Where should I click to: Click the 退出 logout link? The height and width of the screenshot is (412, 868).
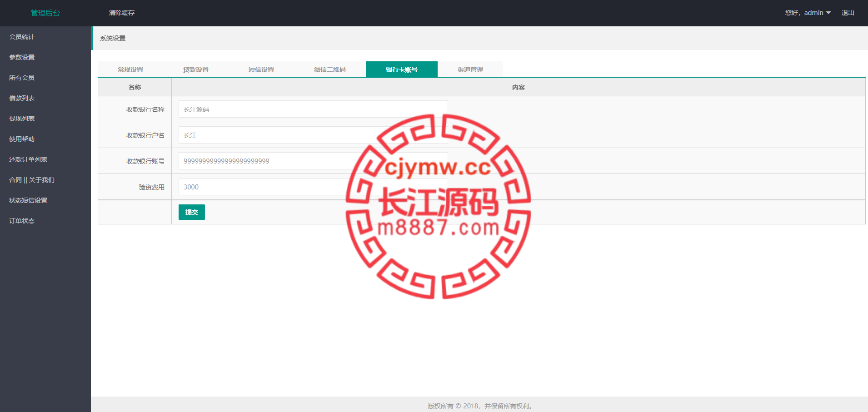coord(848,13)
